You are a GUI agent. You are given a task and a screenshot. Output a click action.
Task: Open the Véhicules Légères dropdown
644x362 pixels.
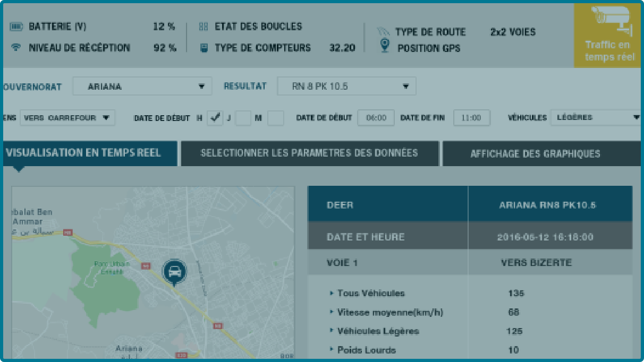tap(595, 118)
